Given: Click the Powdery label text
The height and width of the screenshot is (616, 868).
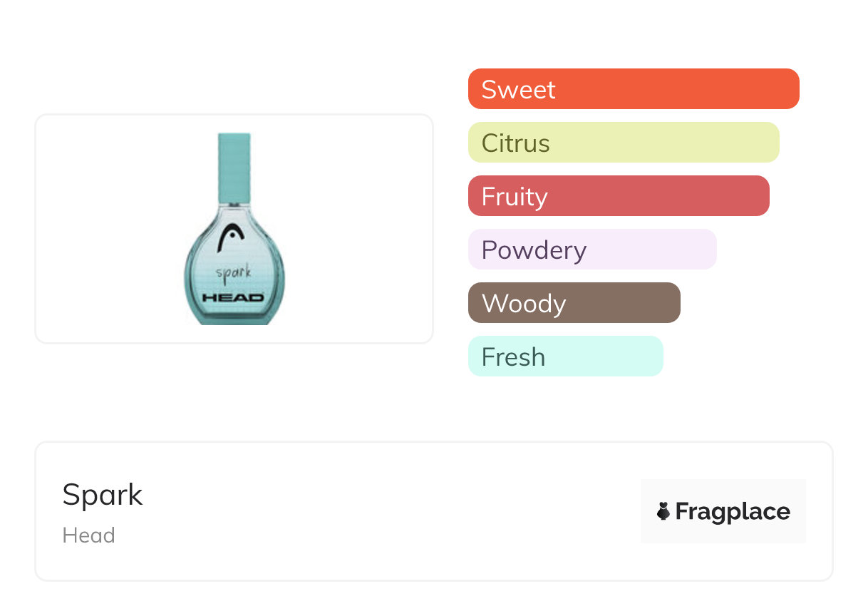Looking at the screenshot, I should 534,250.
